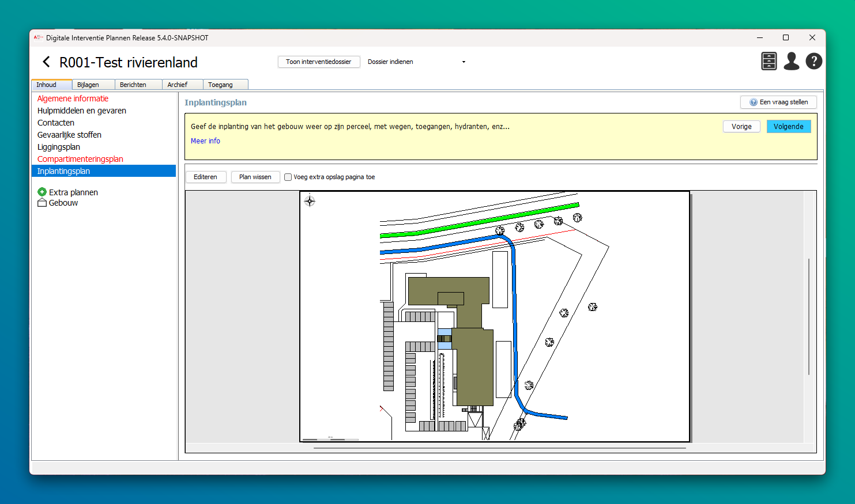Click the application logo in title bar

click(x=39, y=37)
